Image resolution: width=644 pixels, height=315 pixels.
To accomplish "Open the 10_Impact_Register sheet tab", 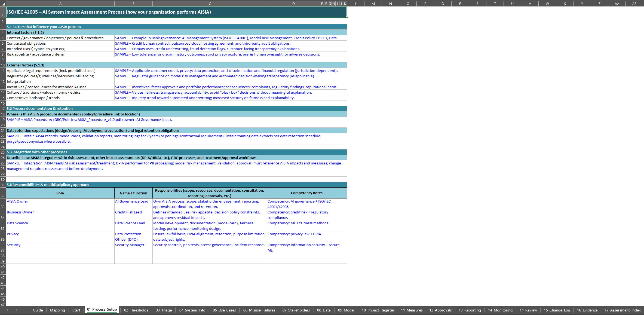I will point(378,310).
